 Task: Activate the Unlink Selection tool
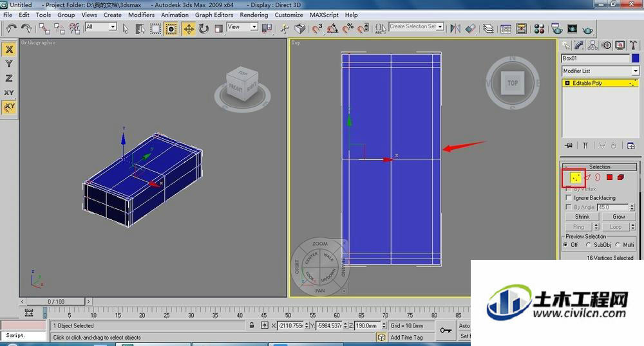[59, 28]
